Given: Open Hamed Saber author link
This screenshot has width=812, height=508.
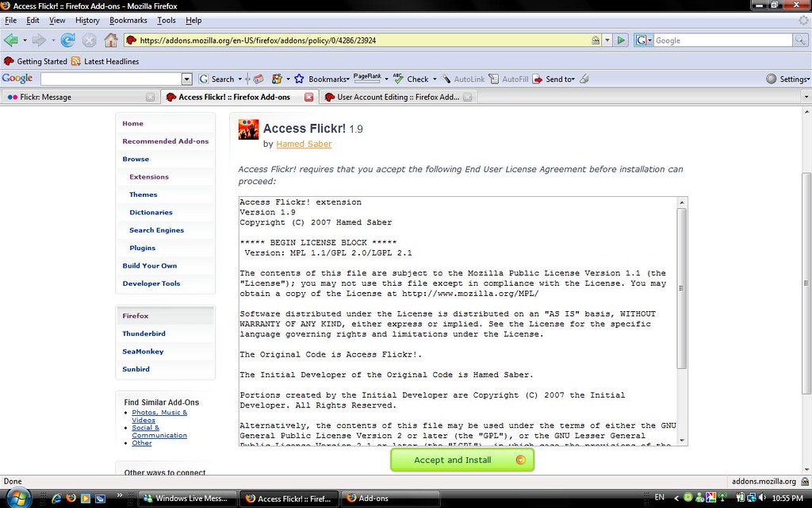Looking at the screenshot, I should point(304,144).
